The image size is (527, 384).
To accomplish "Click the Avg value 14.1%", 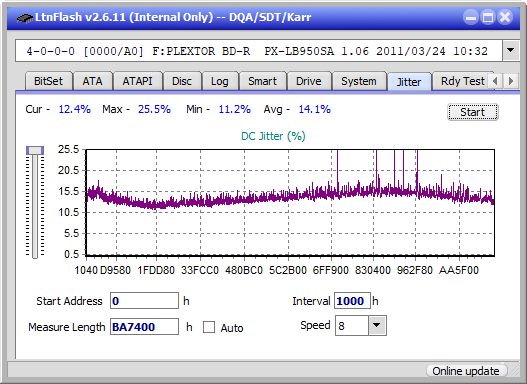I will click(x=315, y=109).
